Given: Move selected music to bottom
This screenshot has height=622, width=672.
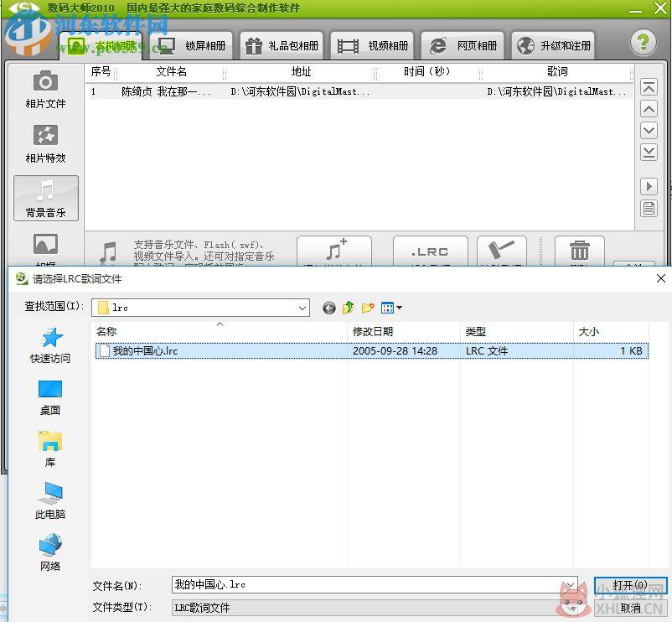Looking at the screenshot, I should pos(649,152).
